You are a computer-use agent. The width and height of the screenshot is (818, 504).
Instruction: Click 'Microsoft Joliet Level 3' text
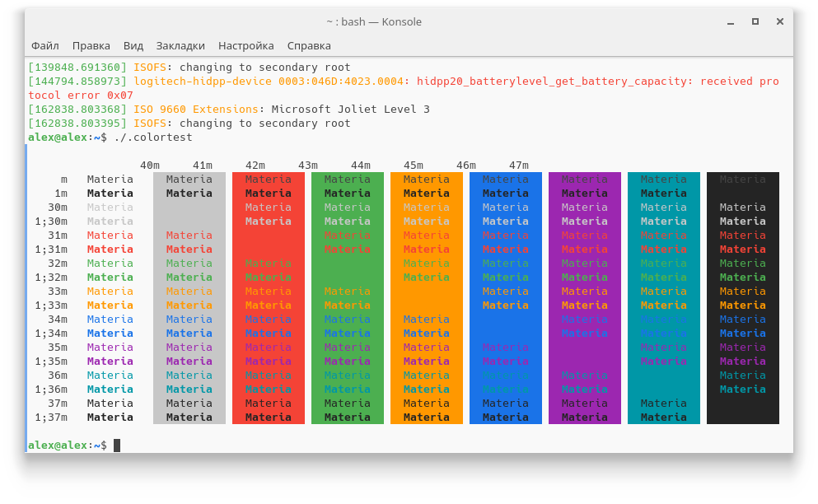(x=351, y=110)
